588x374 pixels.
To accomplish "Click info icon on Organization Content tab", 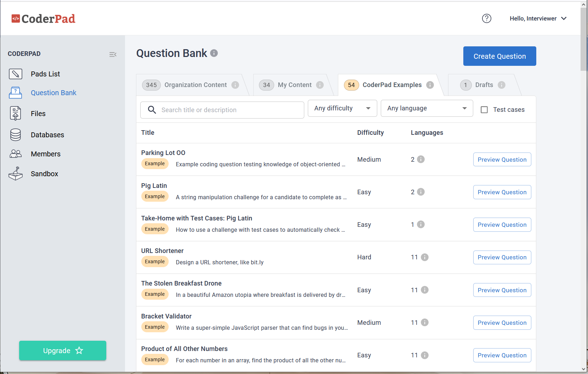I will click(x=235, y=85).
